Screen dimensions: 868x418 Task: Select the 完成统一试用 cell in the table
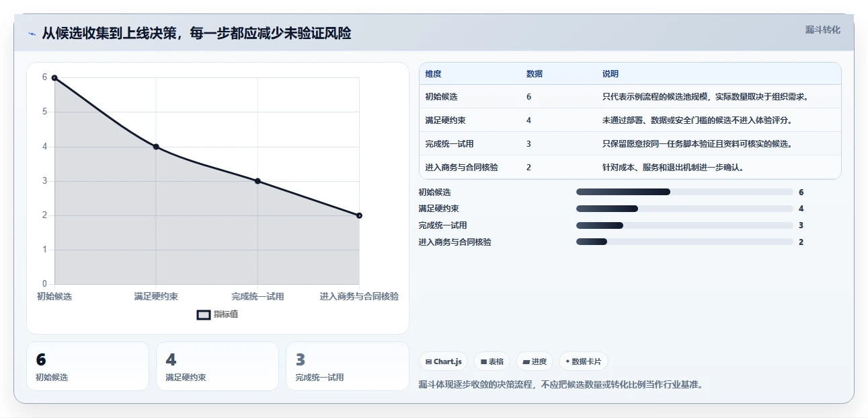click(x=450, y=144)
